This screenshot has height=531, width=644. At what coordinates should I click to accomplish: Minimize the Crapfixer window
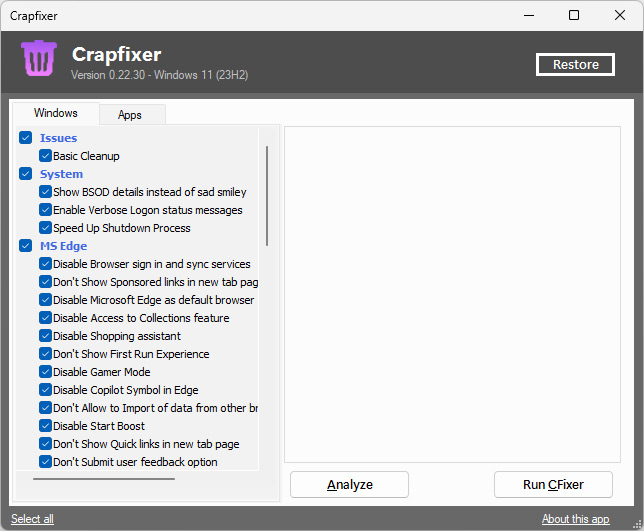pos(529,16)
